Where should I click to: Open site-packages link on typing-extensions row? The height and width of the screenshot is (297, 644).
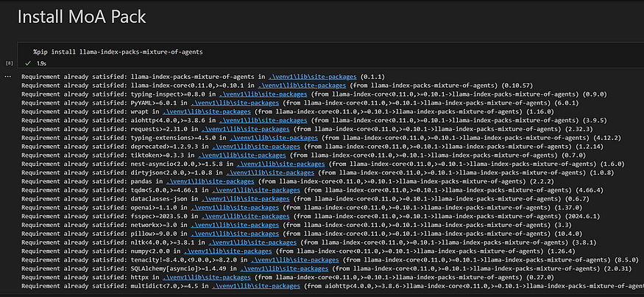[x=274, y=138]
